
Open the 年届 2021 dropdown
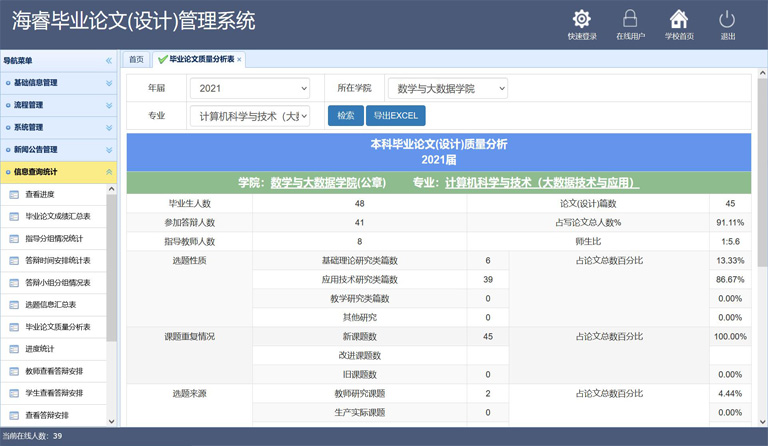(x=249, y=89)
